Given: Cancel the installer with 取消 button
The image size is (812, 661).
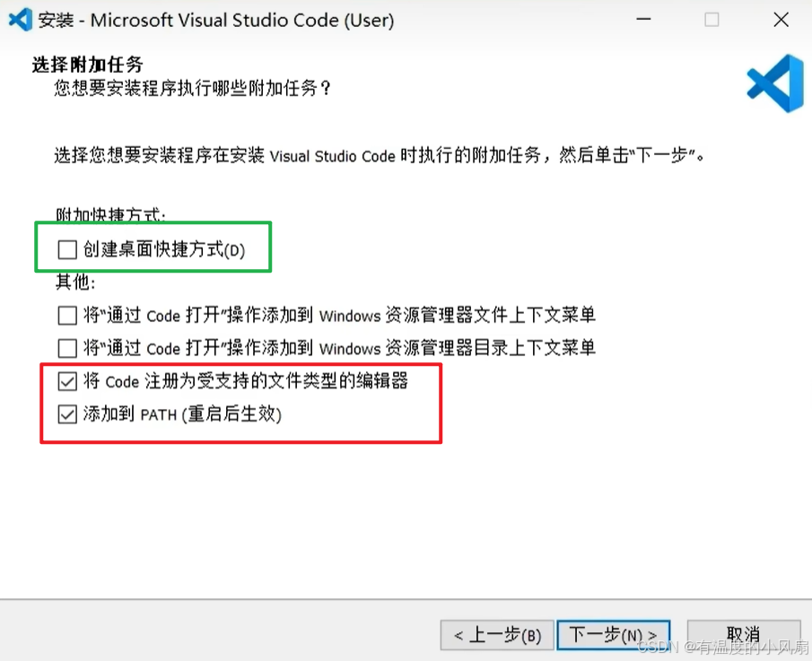Looking at the screenshot, I should [744, 635].
